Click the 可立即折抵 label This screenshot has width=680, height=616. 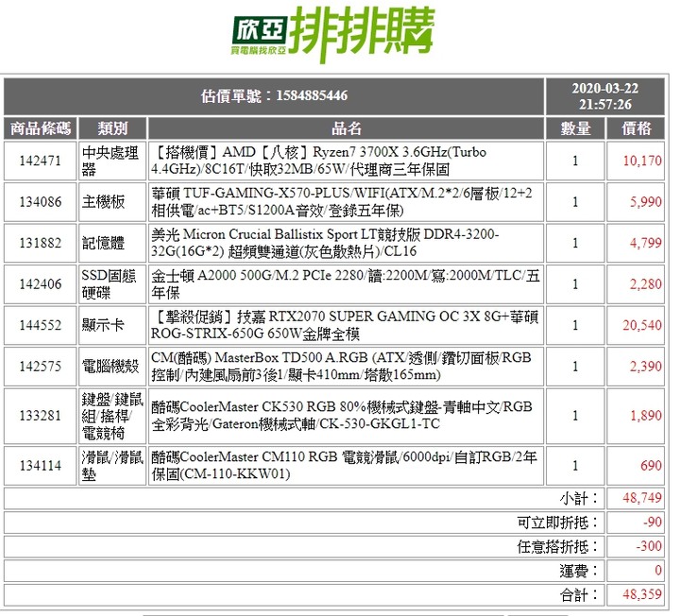(558, 522)
